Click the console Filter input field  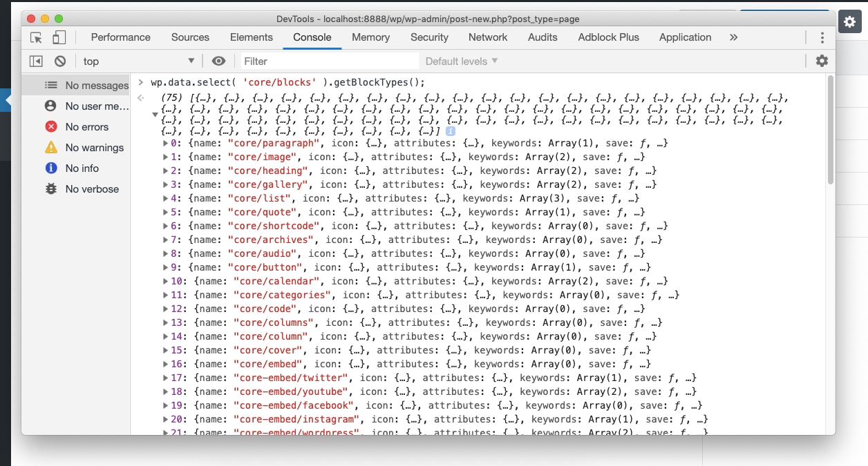click(329, 61)
